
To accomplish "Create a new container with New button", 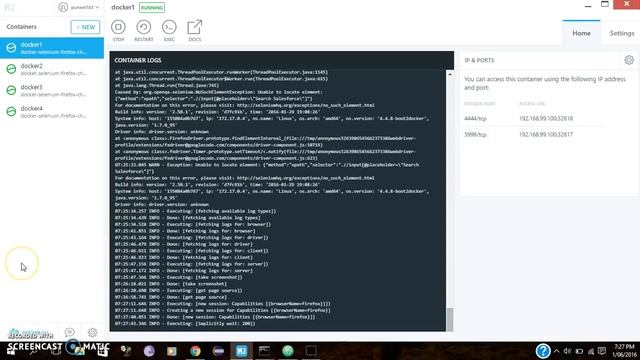I will pyautogui.click(x=85, y=27).
